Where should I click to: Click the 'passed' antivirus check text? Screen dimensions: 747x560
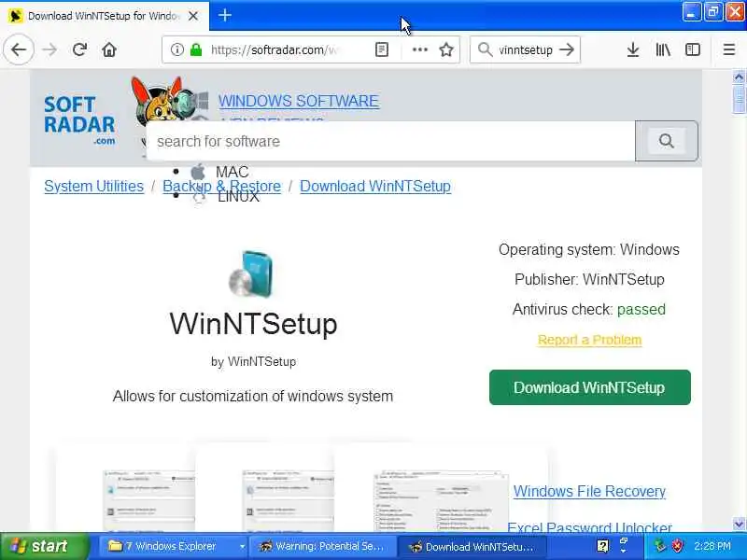click(x=641, y=310)
